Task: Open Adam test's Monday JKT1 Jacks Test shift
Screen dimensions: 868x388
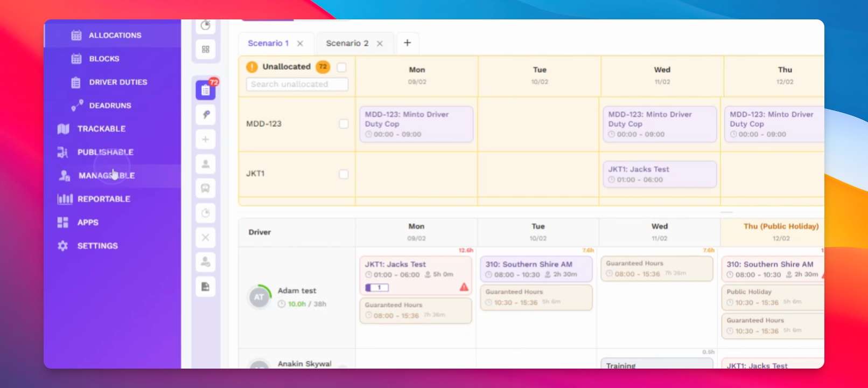Action: pyautogui.click(x=416, y=276)
